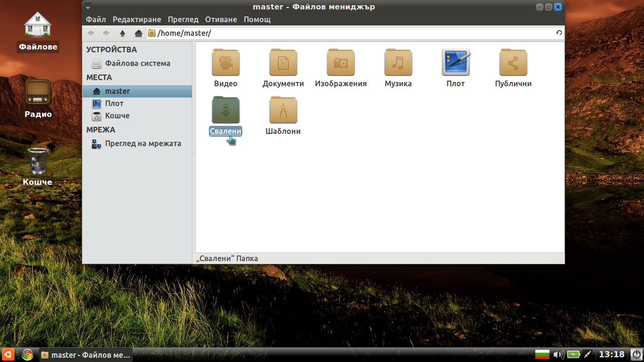This screenshot has height=362, width=644.
Task: Click the УСТРОЙСТВА sidebar heading
Action: pyautogui.click(x=112, y=49)
